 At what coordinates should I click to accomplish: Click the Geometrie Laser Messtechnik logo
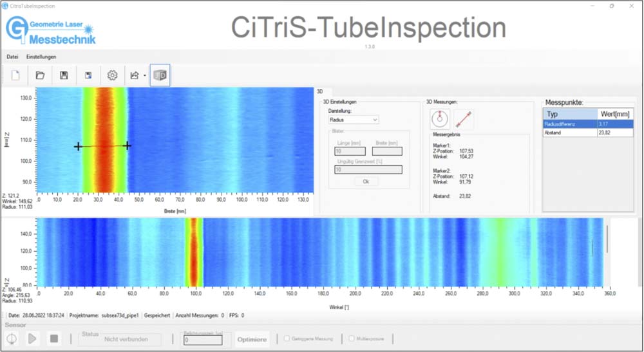[50, 31]
